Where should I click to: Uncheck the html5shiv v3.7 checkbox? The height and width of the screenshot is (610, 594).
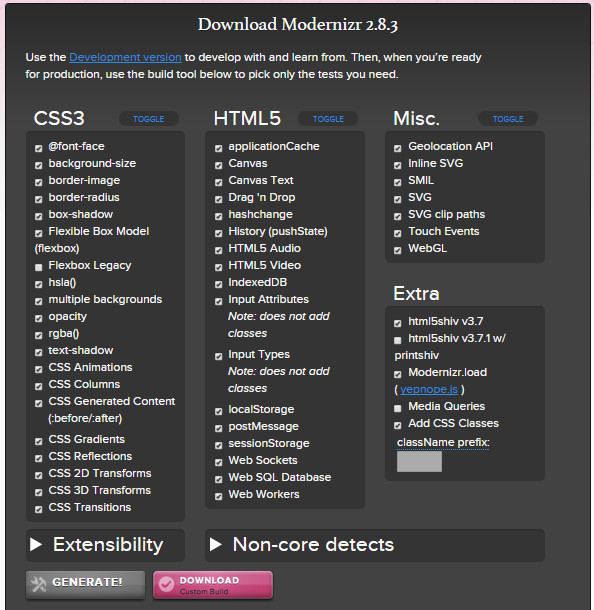[398, 323]
